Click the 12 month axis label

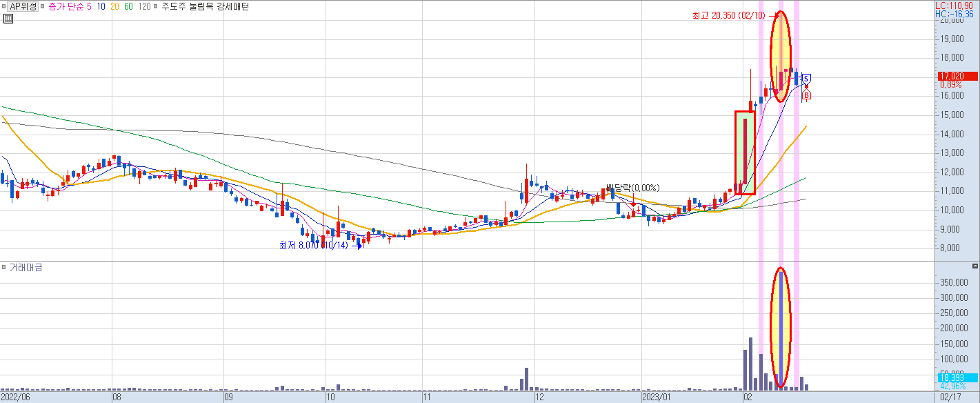tap(540, 397)
